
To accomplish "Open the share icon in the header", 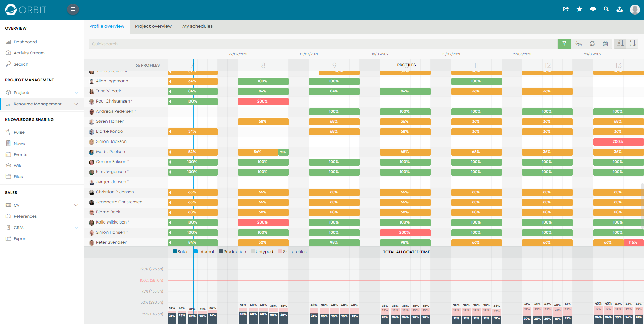I will click(566, 9).
